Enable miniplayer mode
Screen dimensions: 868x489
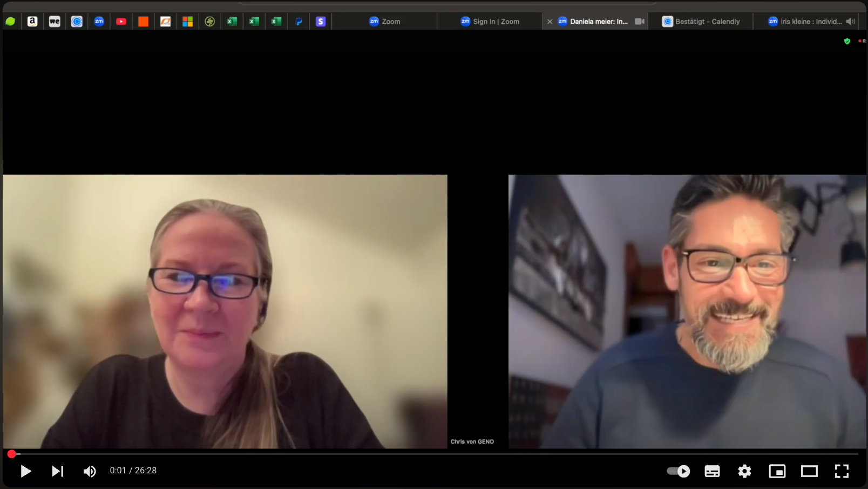click(x=777, y=471)
